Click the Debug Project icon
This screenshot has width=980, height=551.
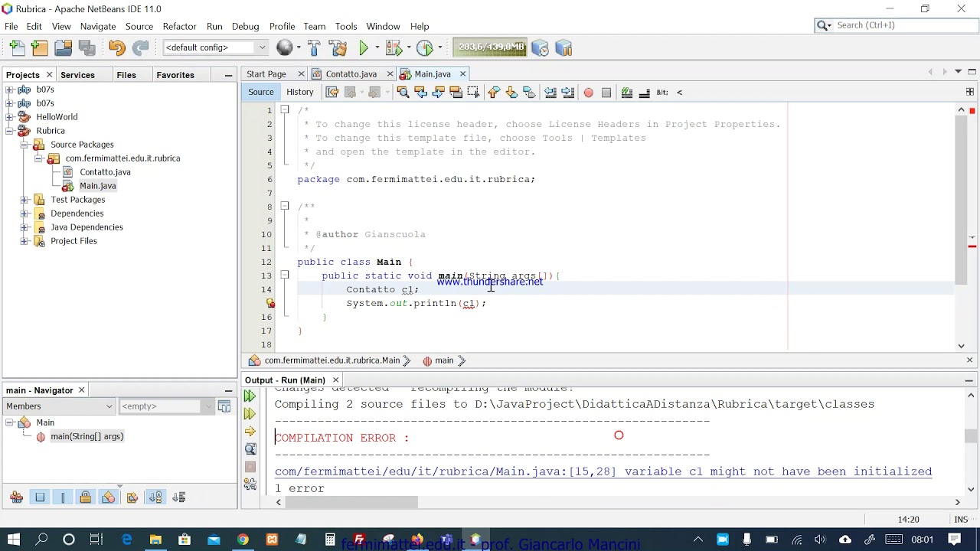[x=394, y=47]
